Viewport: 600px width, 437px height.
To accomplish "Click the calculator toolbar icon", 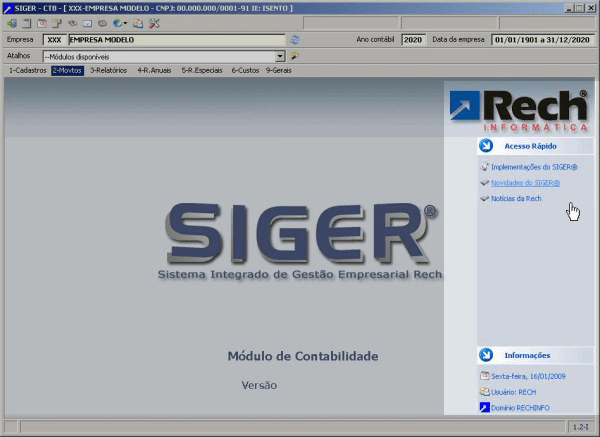I will click(26, 24).
